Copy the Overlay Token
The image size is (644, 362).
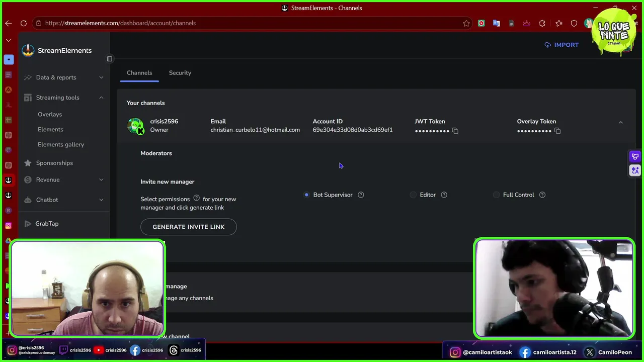557,131
